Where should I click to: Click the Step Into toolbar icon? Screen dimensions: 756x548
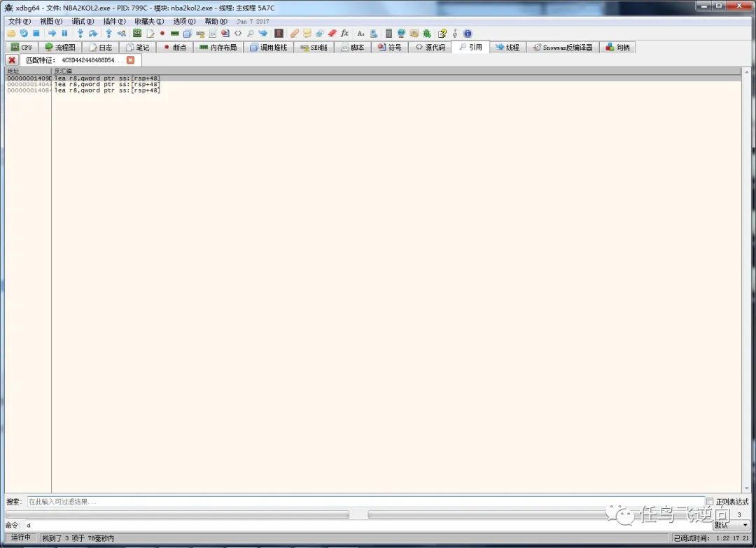80,34
